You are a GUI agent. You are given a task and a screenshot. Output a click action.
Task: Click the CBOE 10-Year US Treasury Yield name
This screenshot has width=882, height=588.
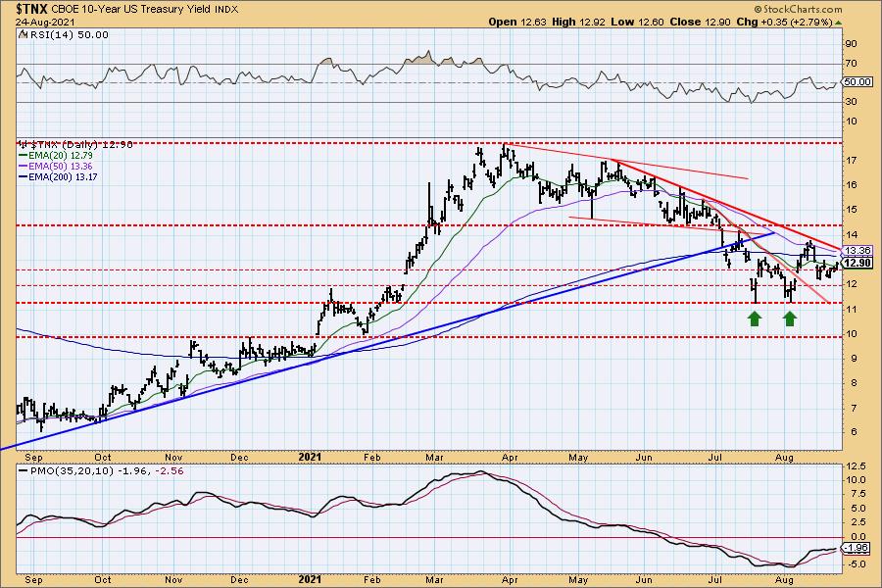click(x=131, y=10)
